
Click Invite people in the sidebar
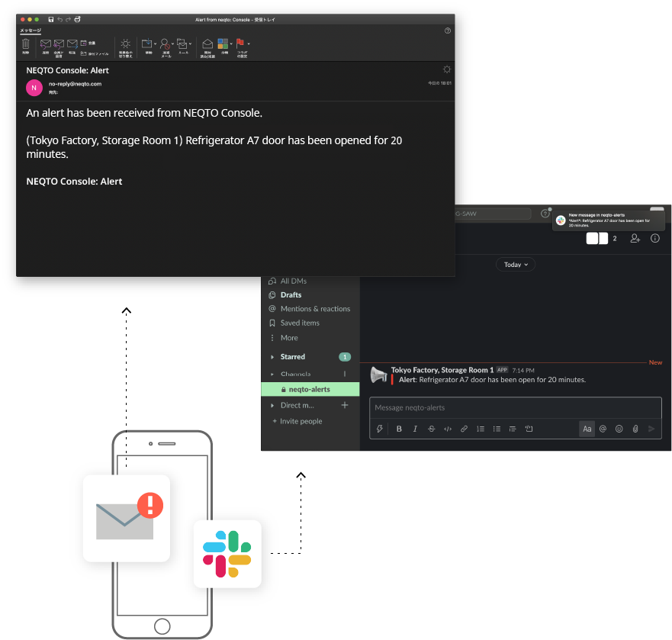301,421
